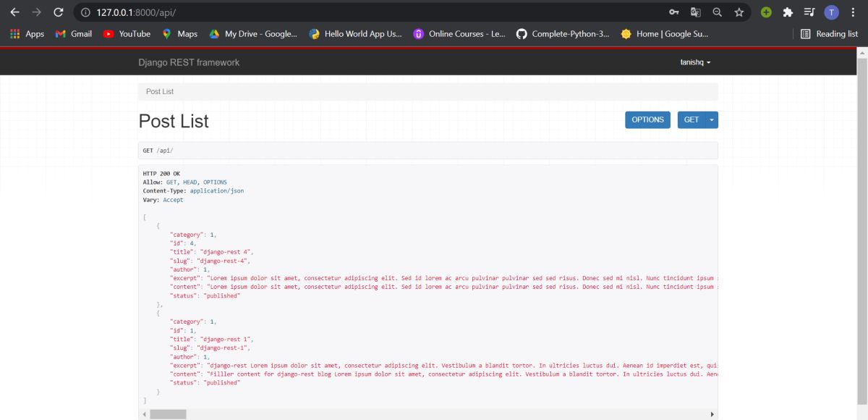Click the translate page icon
The height and width of the screenshot is (420, 868).
click(x=695, y=12)
